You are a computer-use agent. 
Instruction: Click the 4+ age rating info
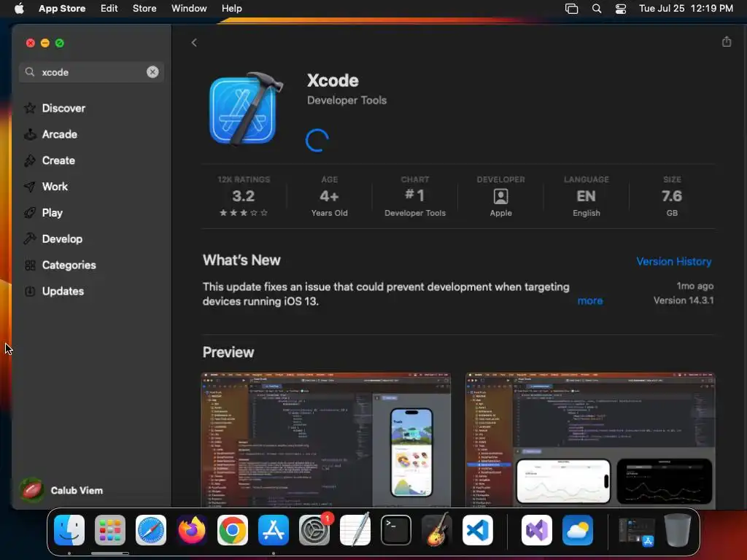point(329,196)
